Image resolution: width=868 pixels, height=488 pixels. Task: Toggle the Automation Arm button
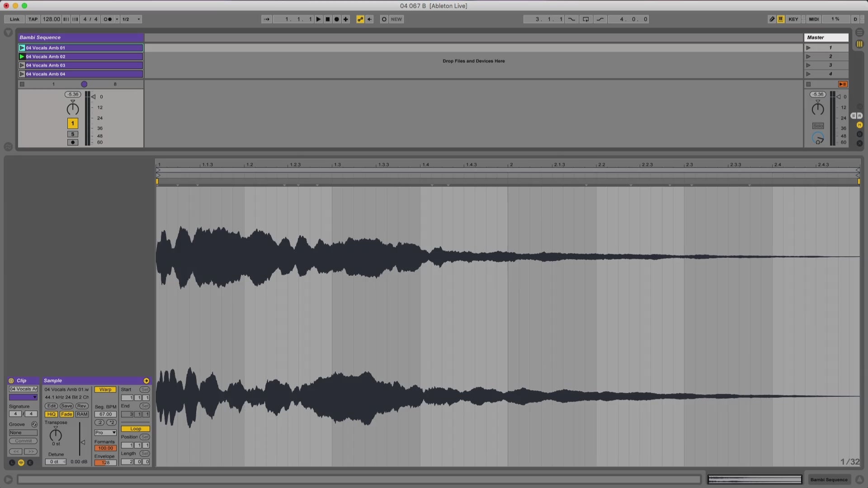pos(360,19)
